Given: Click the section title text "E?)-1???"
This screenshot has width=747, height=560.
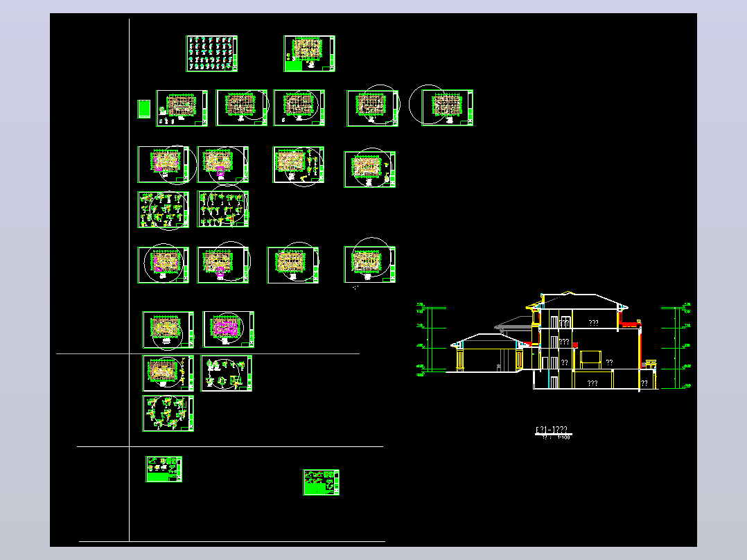Looking at the screenshot, I should click(x=551, y=430).
